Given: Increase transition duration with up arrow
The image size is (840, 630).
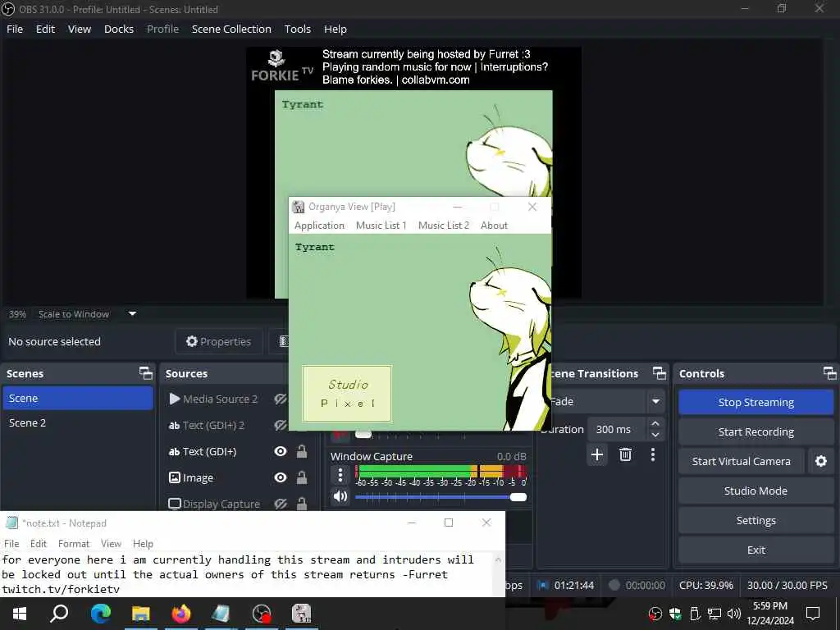Looking at the screenshot, I should [x=655, y=423].
